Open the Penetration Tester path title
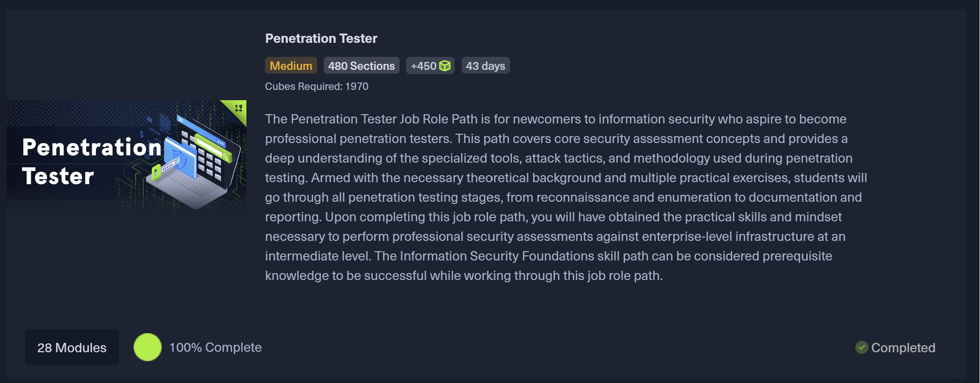This screenshot has height=383, width=980. click(321, 38)
